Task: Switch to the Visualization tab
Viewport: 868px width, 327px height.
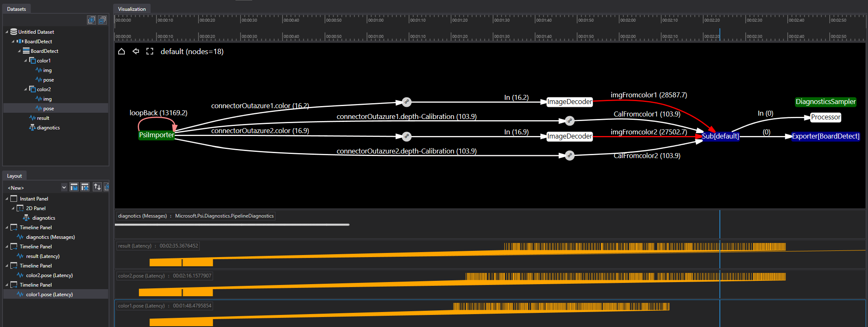Action: [132, 9]
